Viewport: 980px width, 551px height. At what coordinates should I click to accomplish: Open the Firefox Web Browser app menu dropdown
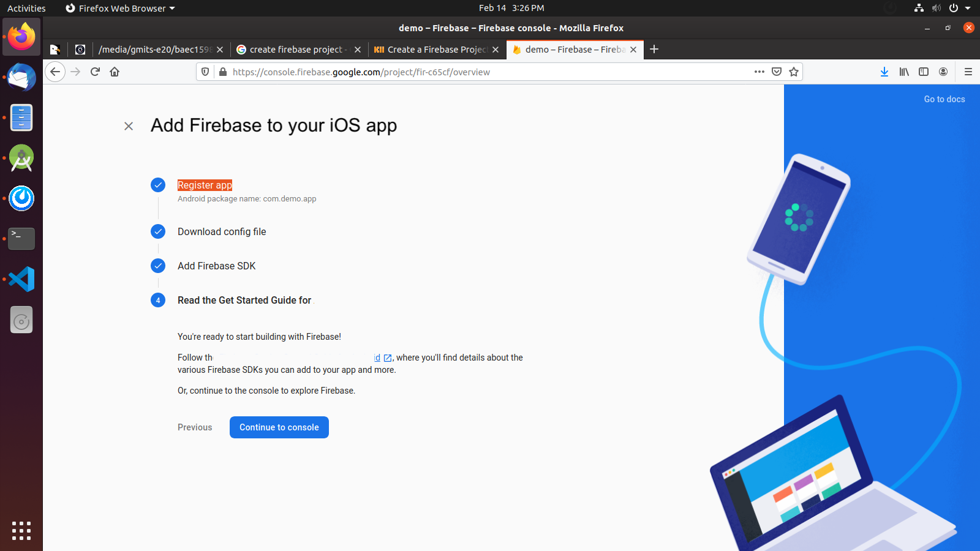click(120, 8)
